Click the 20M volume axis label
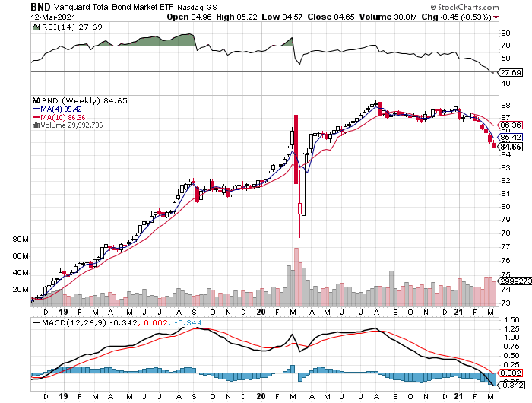This screenshot has height=403, width=532. 21,290
